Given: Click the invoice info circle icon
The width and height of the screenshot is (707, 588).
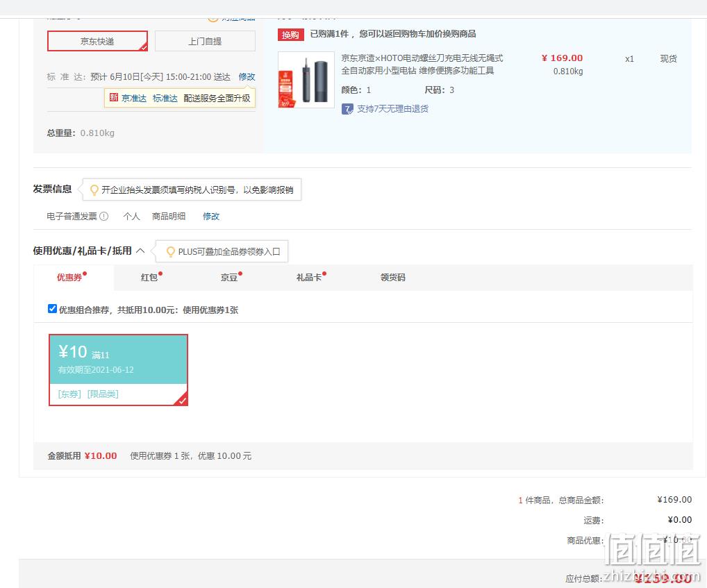Looking at the screenshot, I should click(x=103, y=217).
